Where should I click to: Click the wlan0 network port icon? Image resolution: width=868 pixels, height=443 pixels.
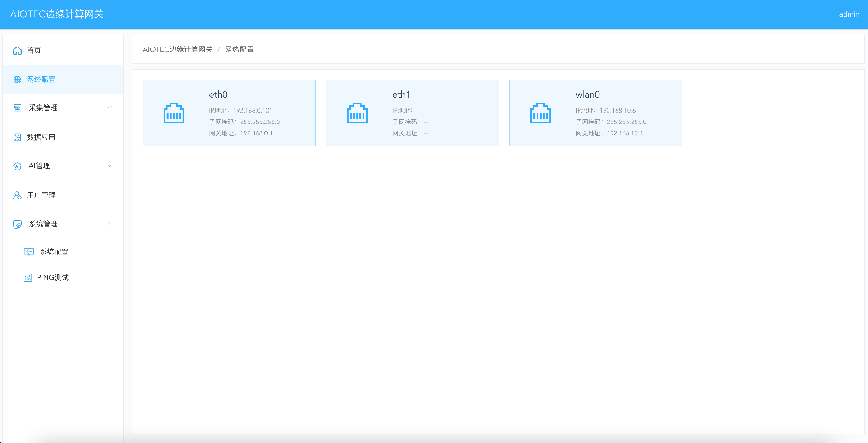540,113
